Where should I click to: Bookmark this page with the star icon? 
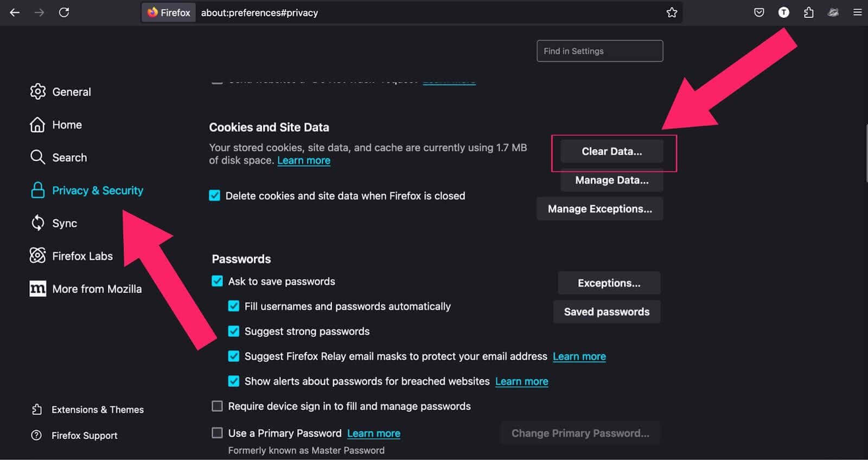click(672, 12)
